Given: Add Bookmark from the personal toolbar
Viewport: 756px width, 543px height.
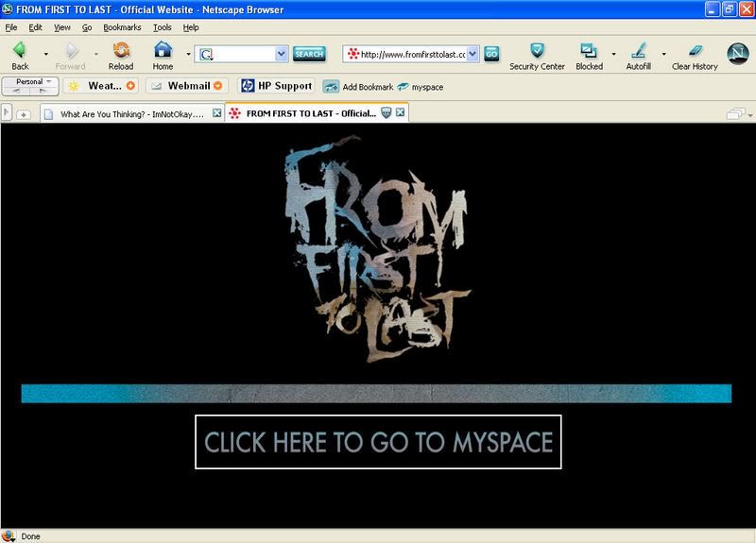Looking at the screenshot, I should pyautogui.click(x=357, y=87).
